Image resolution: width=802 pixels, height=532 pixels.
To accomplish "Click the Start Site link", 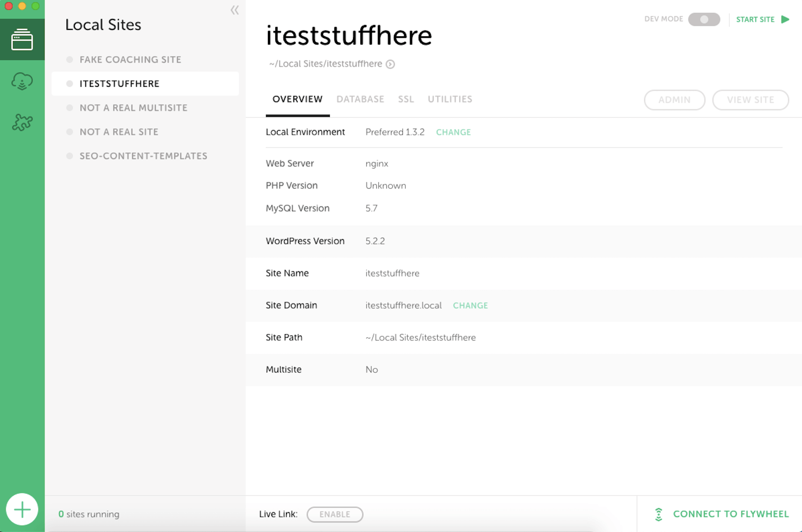I will tap(755, 19).
